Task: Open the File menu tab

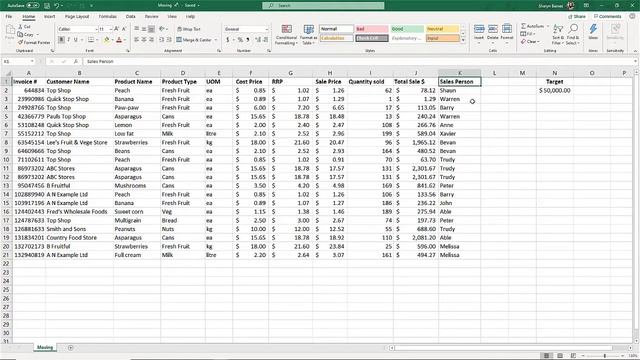Action: coord(9,17)
